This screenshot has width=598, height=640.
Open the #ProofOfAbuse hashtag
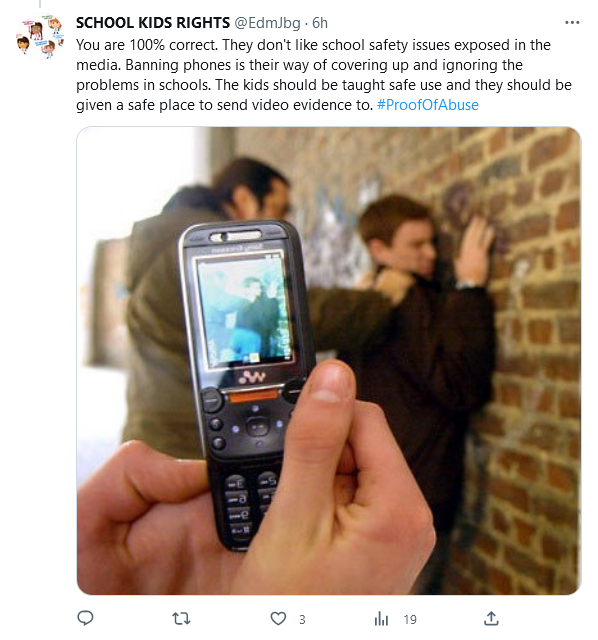coord(427,105)
